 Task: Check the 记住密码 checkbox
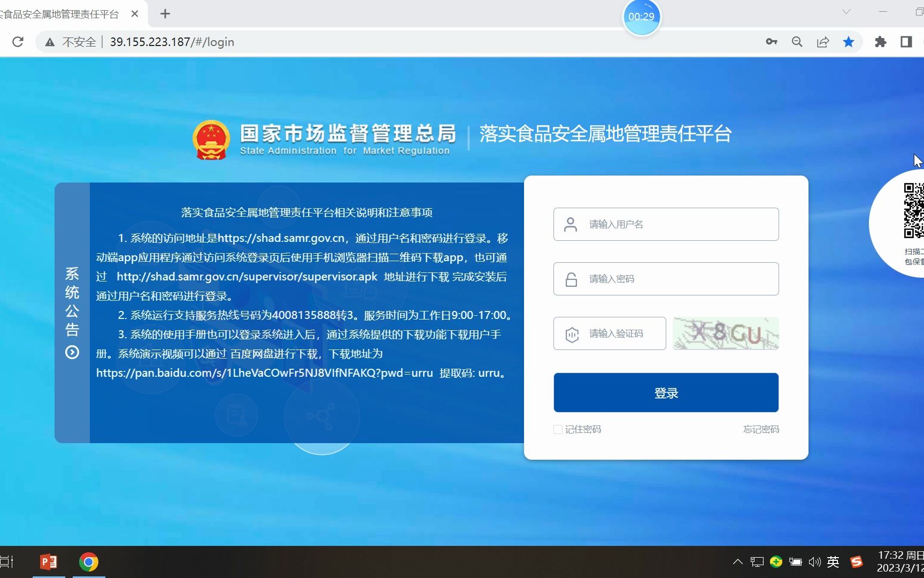coord(558,429)
